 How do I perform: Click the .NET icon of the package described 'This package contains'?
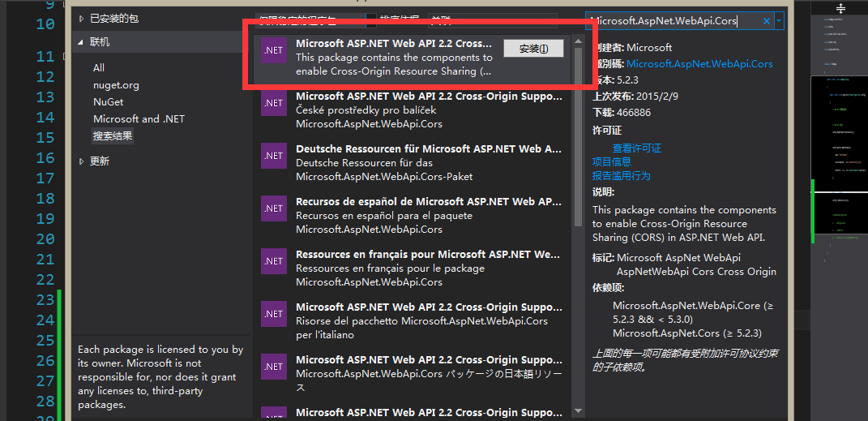274,50
